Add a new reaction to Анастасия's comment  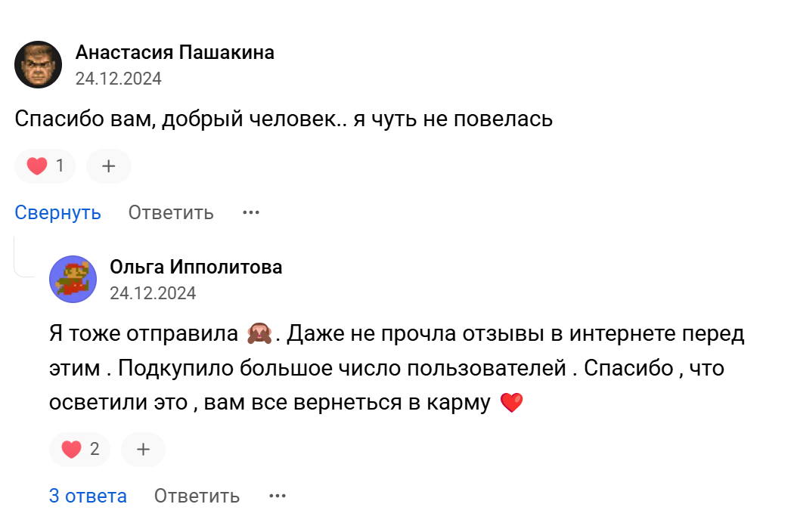108,165
